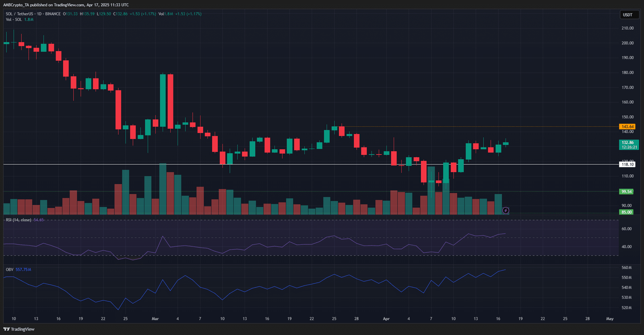Click the green 99.54 price label

(626, 191)
